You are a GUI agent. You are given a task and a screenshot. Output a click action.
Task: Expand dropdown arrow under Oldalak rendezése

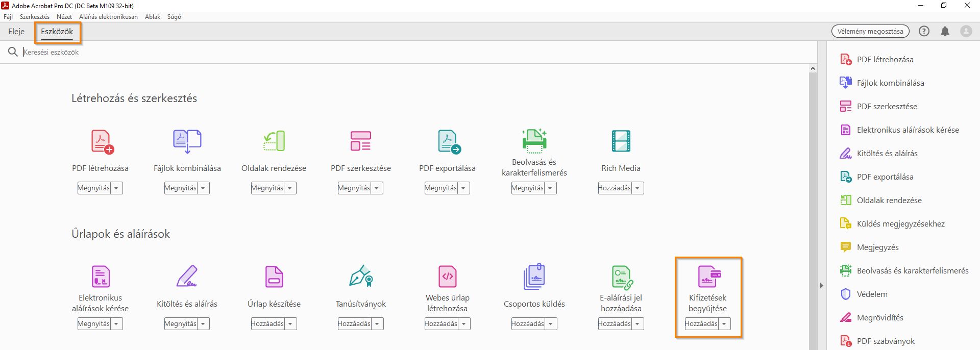click(x=290, y=188)
